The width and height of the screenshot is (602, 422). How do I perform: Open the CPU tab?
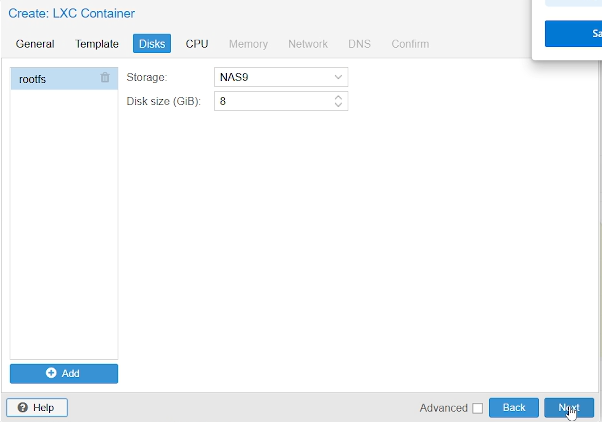197,44
